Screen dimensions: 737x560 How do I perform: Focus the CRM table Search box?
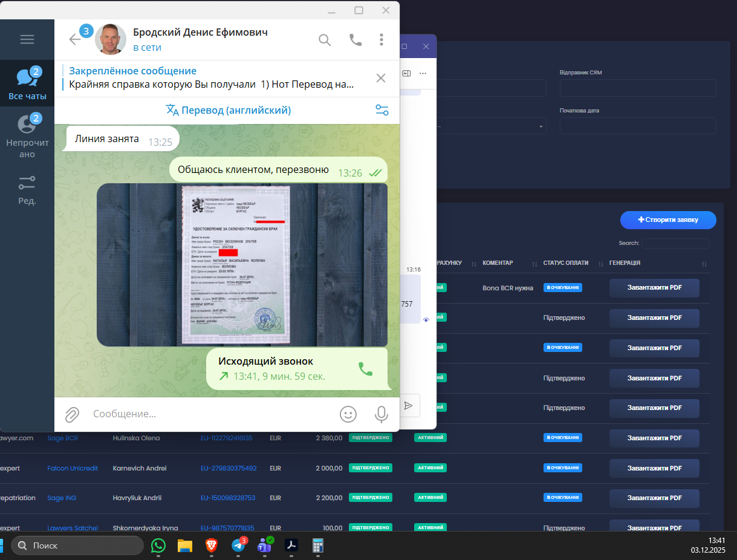click(675, 243)
